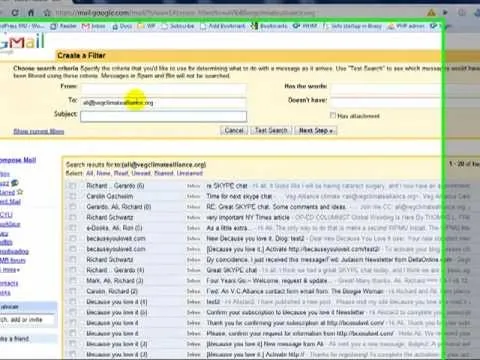Image resolution: width=480 pixels, height=360 pixels.
Task: Click the Add Bookmark bookmarklet
Action: pos(223,26)
